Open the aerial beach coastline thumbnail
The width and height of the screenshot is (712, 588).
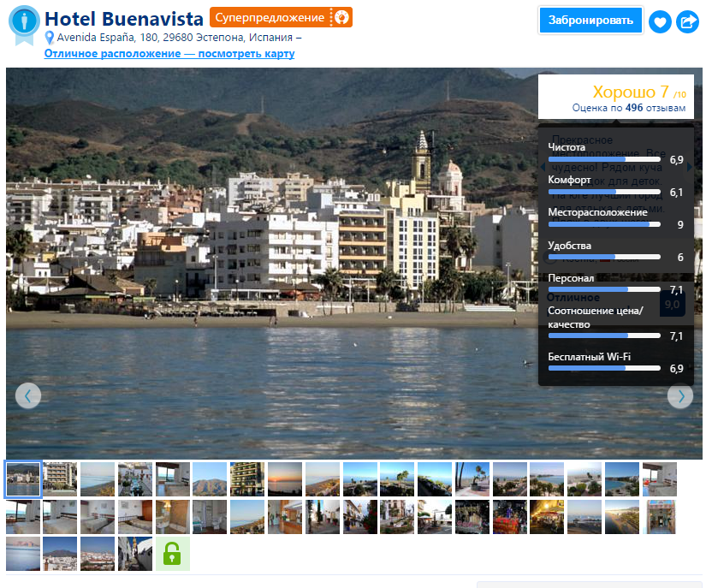pyautogui.click(x=622, y=517)
